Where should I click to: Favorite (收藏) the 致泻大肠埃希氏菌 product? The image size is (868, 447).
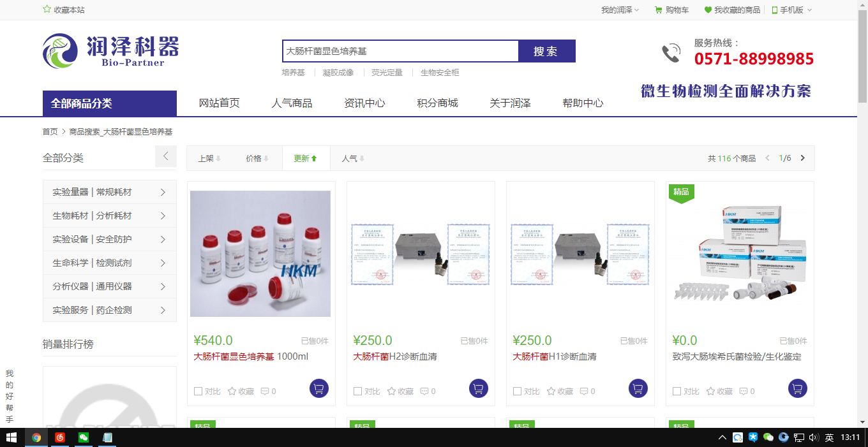(719, 392)
